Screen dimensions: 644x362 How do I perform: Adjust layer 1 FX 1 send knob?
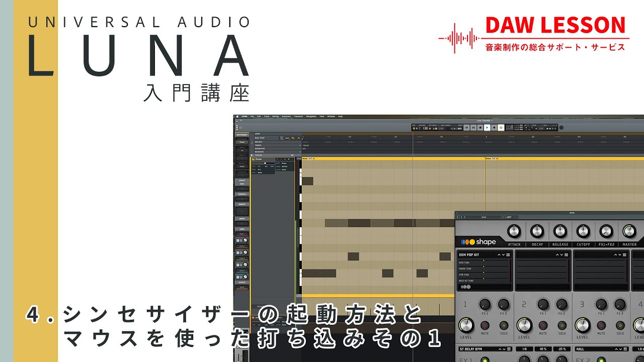pos(485,304)
